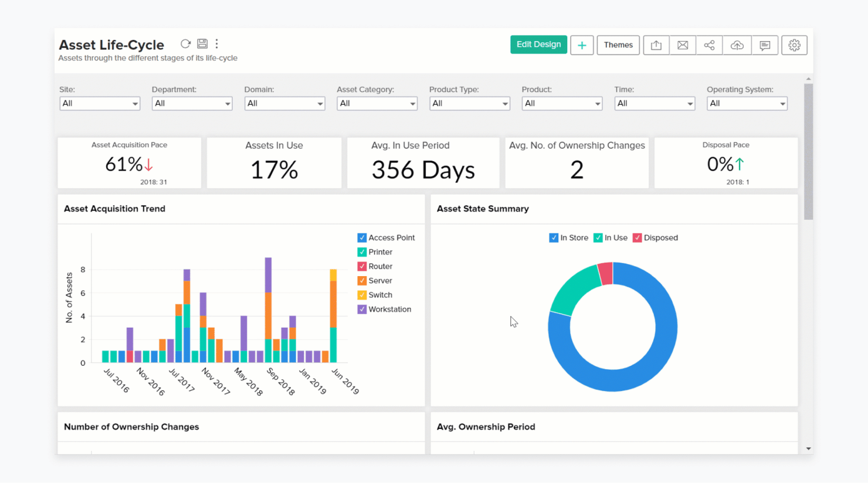
Task: Click the email envelope icon
Action: 683,45
